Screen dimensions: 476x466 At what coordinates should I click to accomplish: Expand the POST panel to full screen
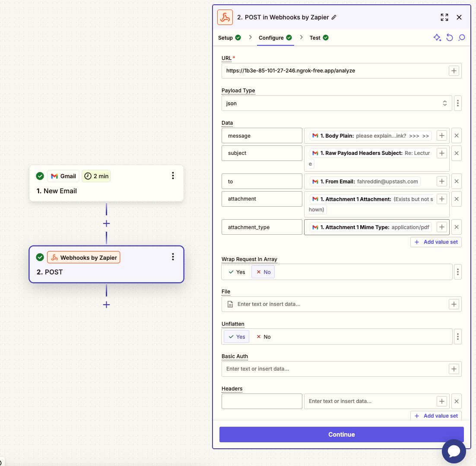444,17
